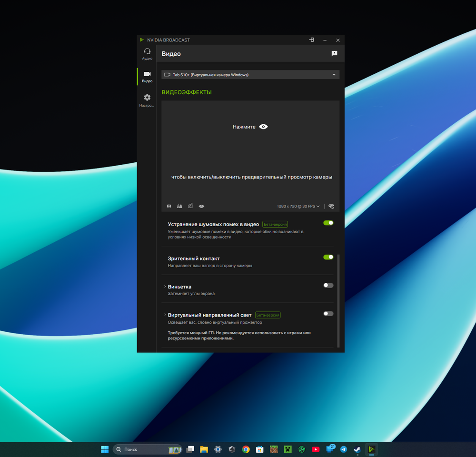
Task: Click the side-by-side compare people icon
Action: [x=179, y=206]
